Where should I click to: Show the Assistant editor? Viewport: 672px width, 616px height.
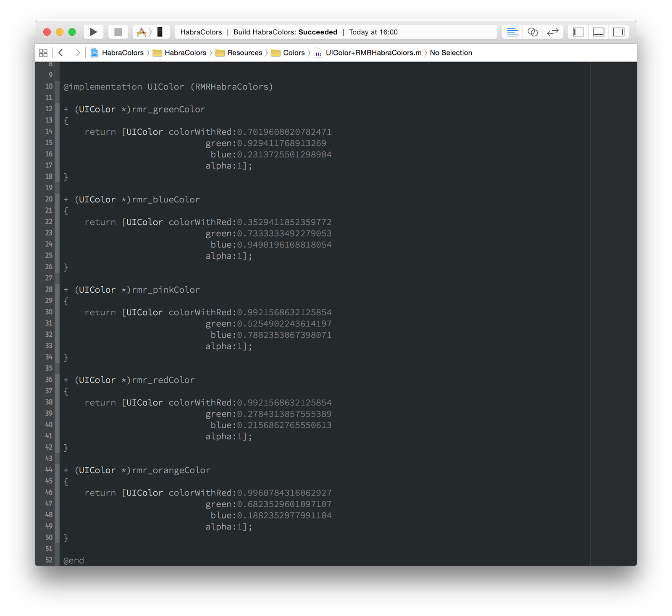click(533, 32)
